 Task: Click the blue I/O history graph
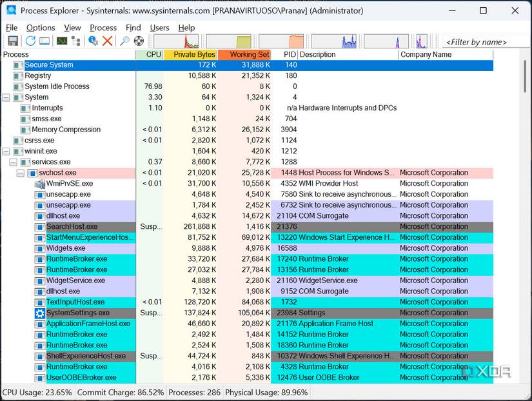(334, 41)
